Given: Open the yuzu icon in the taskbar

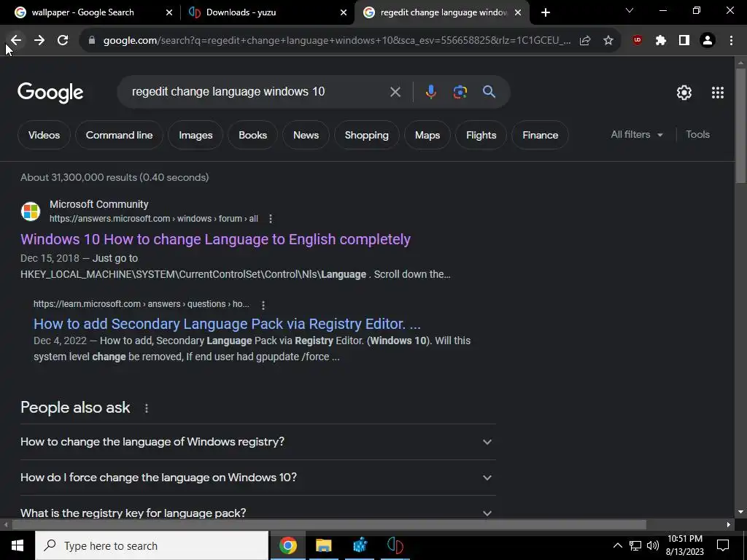Looking at the screenshot, I should coord(395,545).
